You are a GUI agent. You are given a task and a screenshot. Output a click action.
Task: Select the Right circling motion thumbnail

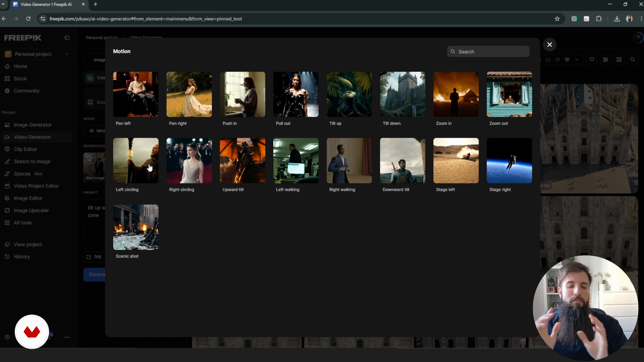(189, 161)
